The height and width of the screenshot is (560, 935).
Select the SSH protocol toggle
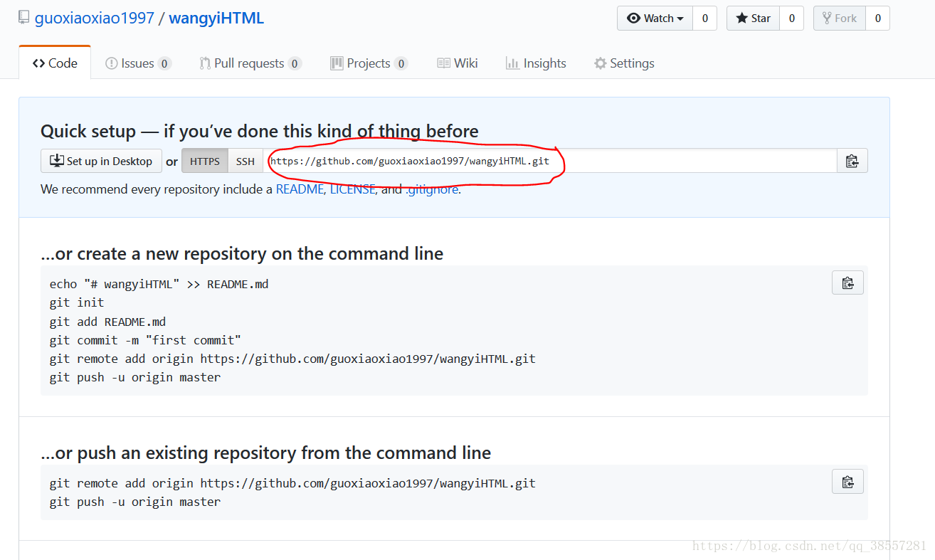(245, 161)
